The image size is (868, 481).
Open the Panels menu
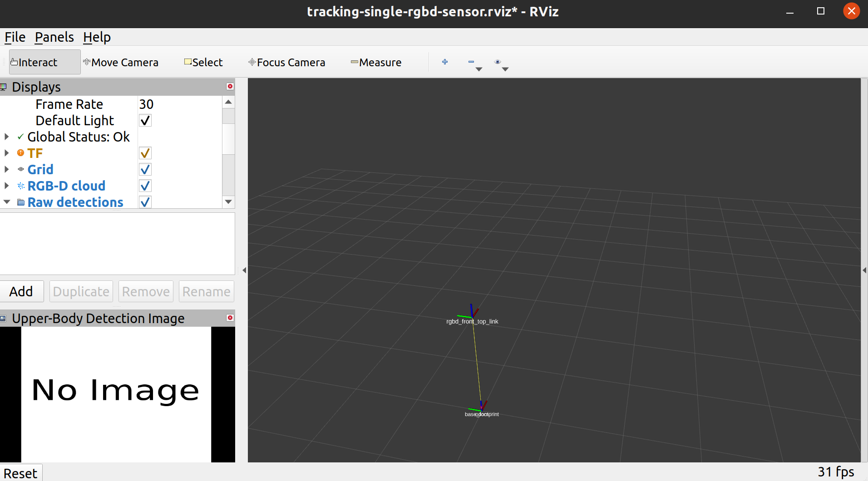click(54, 37)
